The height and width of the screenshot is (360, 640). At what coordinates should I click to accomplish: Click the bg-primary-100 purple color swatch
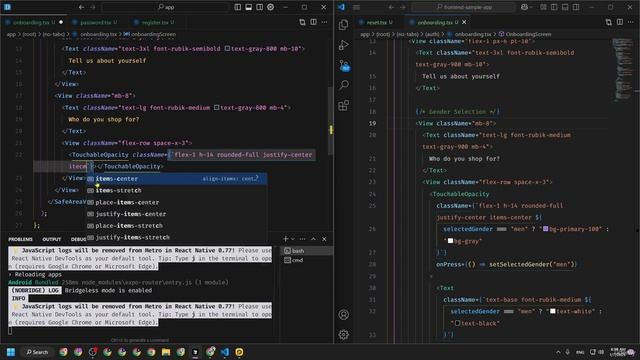(x=546, y=229)
